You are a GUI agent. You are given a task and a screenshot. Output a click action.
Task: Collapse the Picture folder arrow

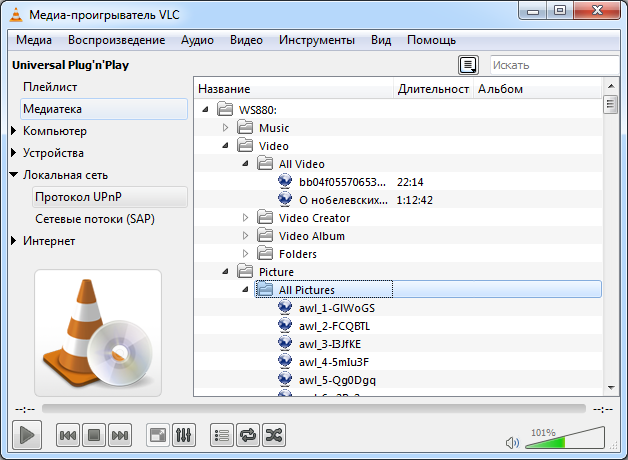225,271
